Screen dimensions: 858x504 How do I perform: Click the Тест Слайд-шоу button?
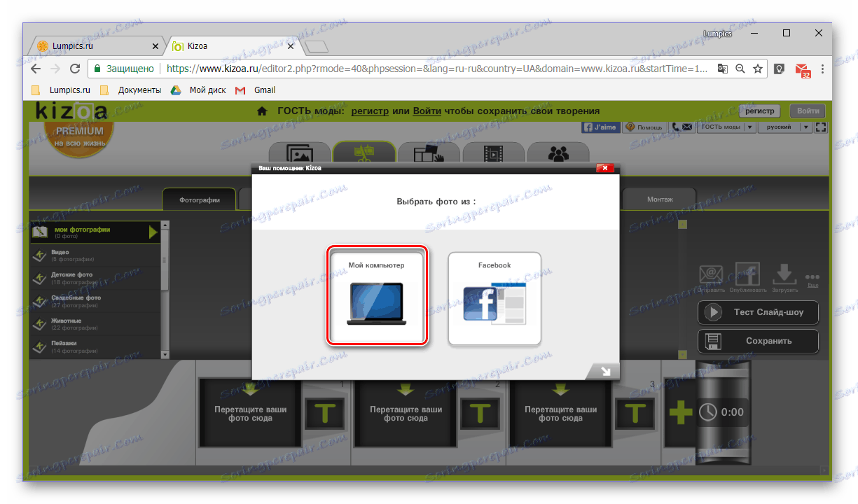[x=758, y=312]
